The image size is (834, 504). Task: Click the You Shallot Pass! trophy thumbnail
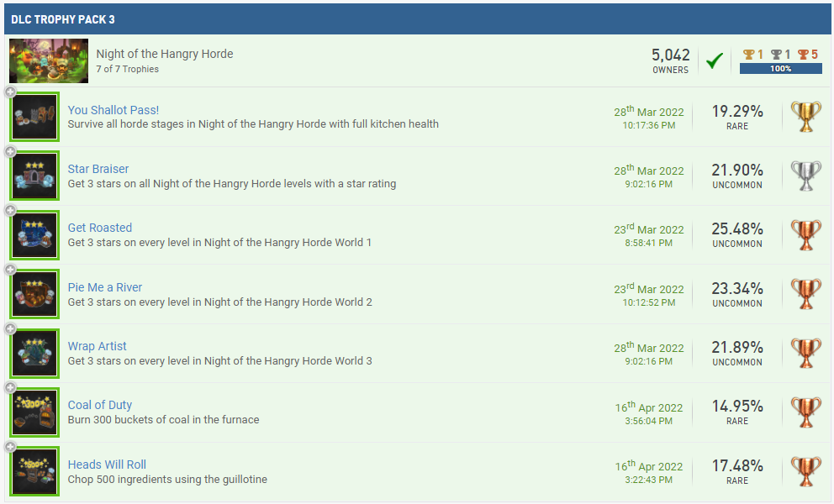(34, 117)
